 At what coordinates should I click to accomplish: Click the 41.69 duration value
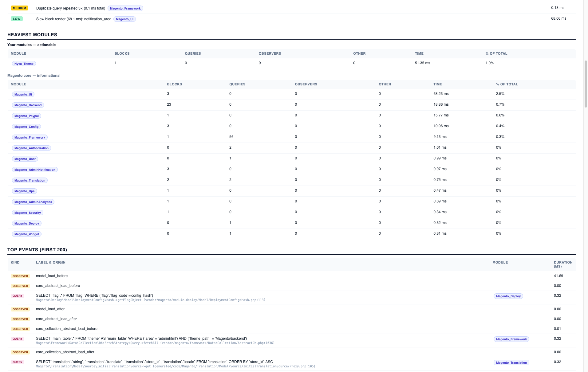(x=558, y=276)
